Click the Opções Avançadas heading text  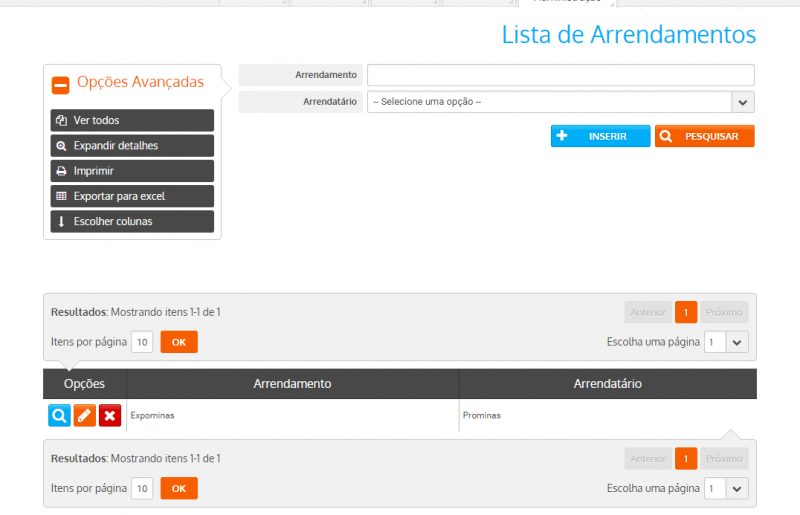(x=140, y=82)
